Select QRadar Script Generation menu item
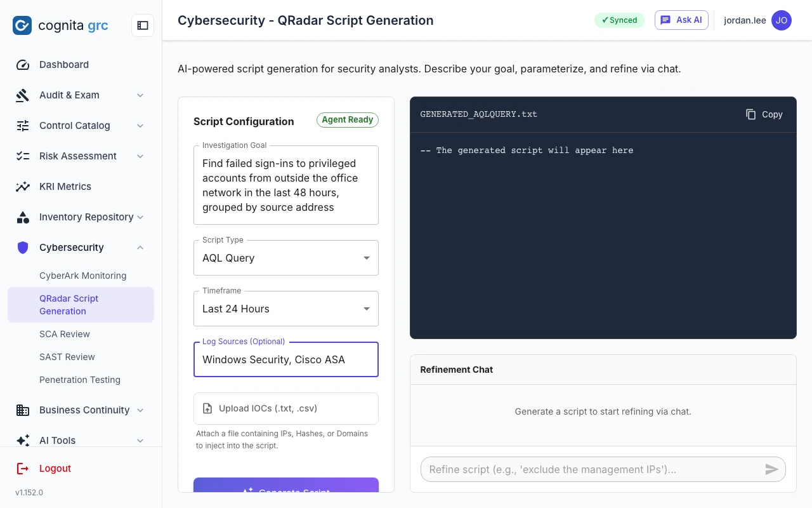 coord(81,305)
